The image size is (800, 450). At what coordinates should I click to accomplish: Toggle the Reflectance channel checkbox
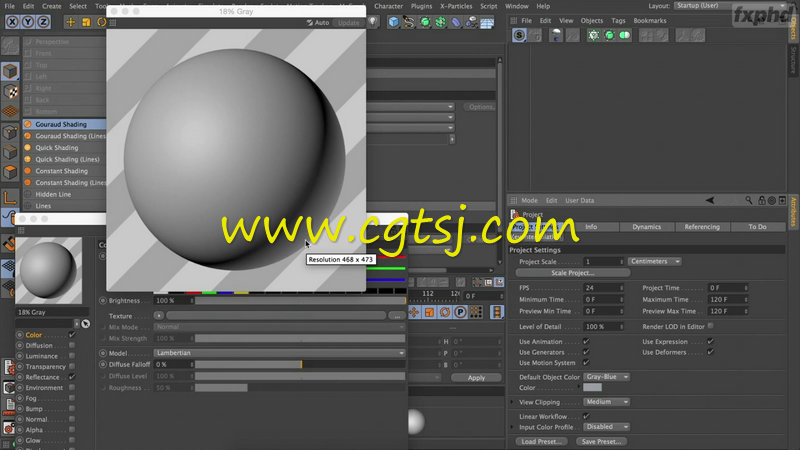pyautogui.click(x=72, y=377)
